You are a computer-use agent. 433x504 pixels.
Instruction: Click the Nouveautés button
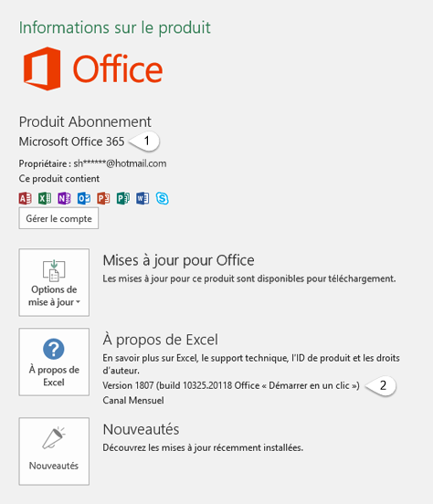[x=54, y=451]
